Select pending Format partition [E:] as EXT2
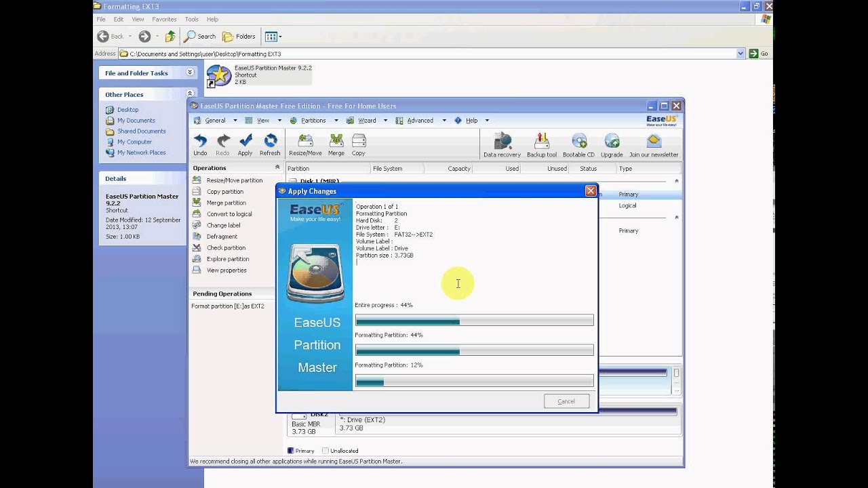 [x=228, y=306]
